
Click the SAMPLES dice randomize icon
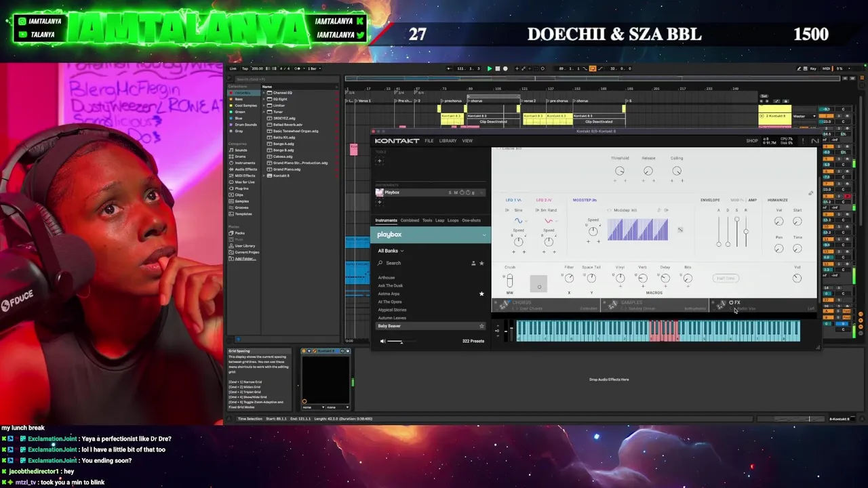pos(613,304)
